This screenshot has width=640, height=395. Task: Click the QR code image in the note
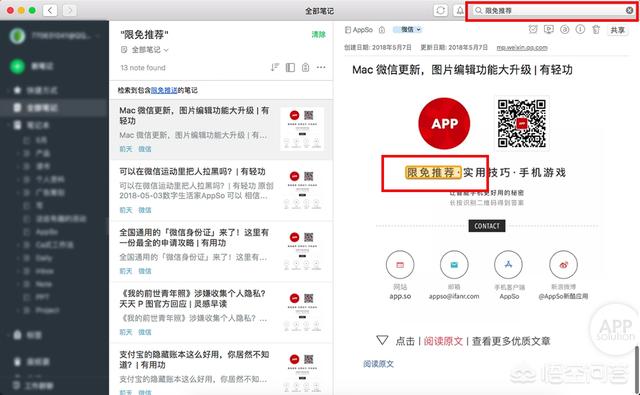coord(522,123)
